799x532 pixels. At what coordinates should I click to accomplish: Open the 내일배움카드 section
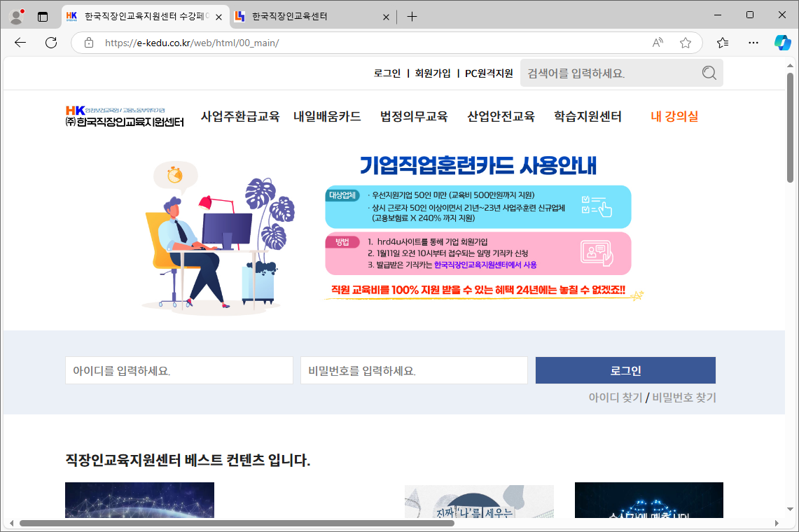(326, 117)
